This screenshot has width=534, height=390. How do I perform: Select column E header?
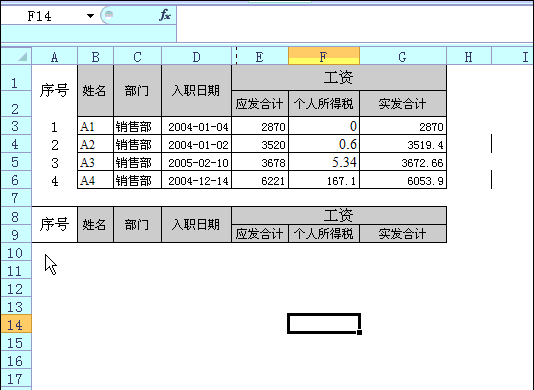(x=260, y=57)
